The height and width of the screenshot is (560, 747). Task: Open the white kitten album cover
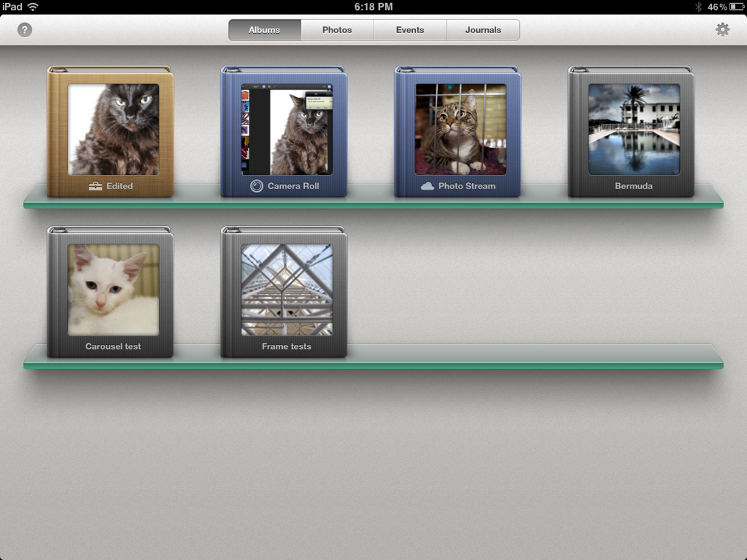click(x=113, y=290)
